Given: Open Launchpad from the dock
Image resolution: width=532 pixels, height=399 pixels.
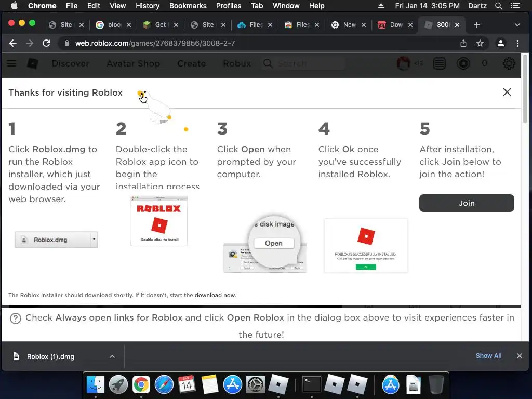Looking at the screenshot, I should point(118,385).
